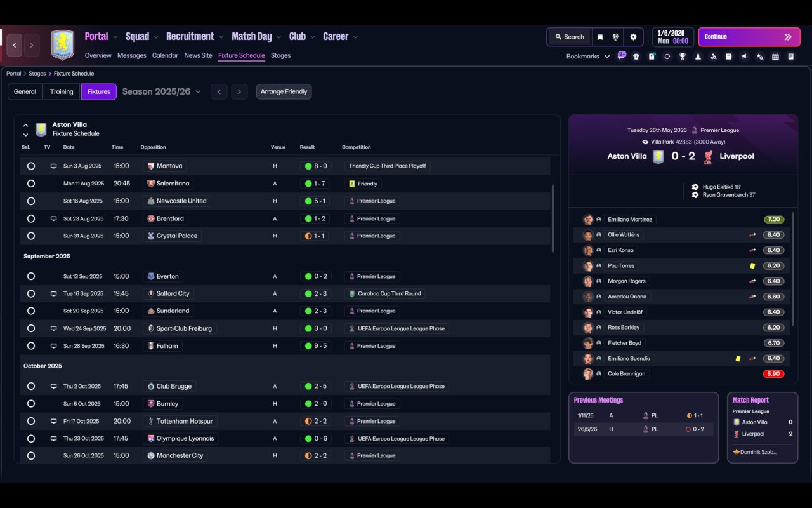Click the Arrange Friendly button
812x508 pixels.
pyautogui.click(x=284, y=91)
